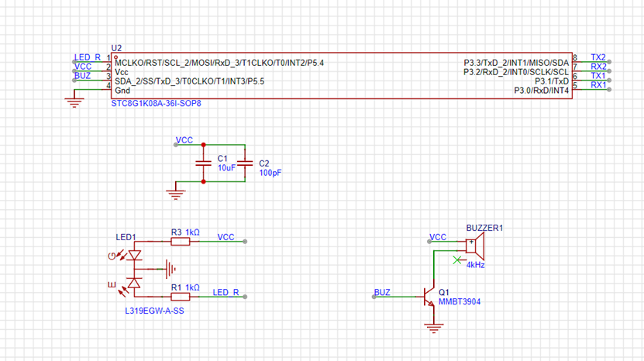Click the Q1 designator label

(x=443, y=292)
